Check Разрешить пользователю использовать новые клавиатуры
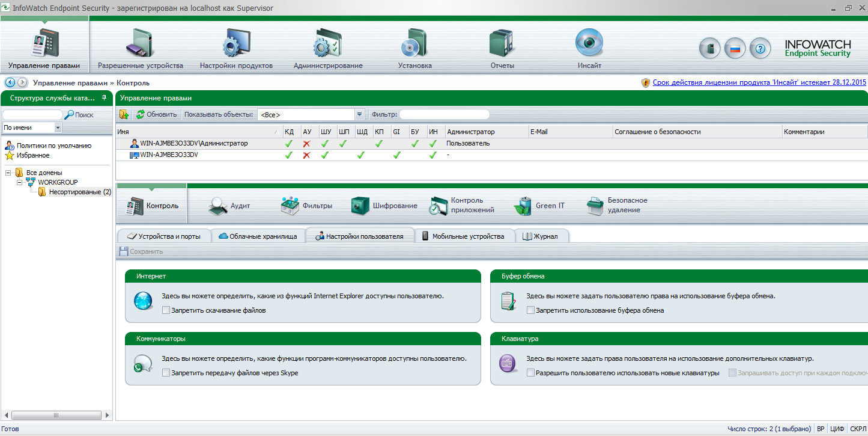868x436 pixels. click(x=531, y=373)
